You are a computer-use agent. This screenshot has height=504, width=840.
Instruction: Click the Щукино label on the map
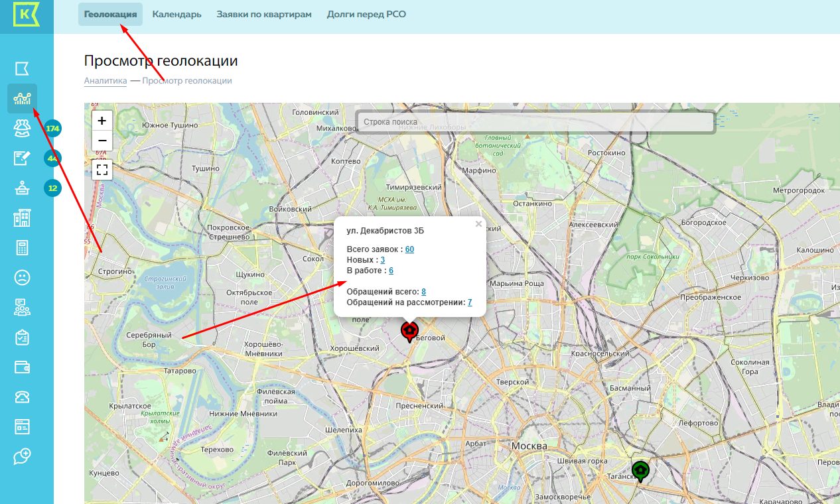click(x=250, y=275)
